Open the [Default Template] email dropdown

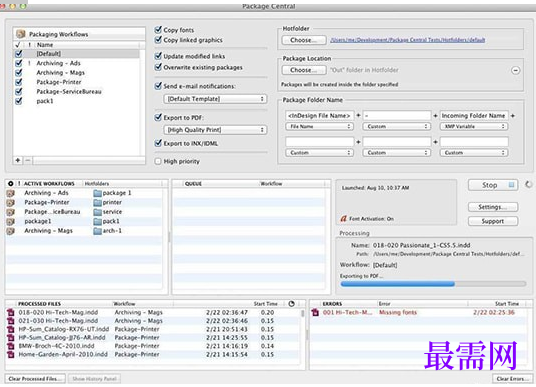click(x=215, y=99)
